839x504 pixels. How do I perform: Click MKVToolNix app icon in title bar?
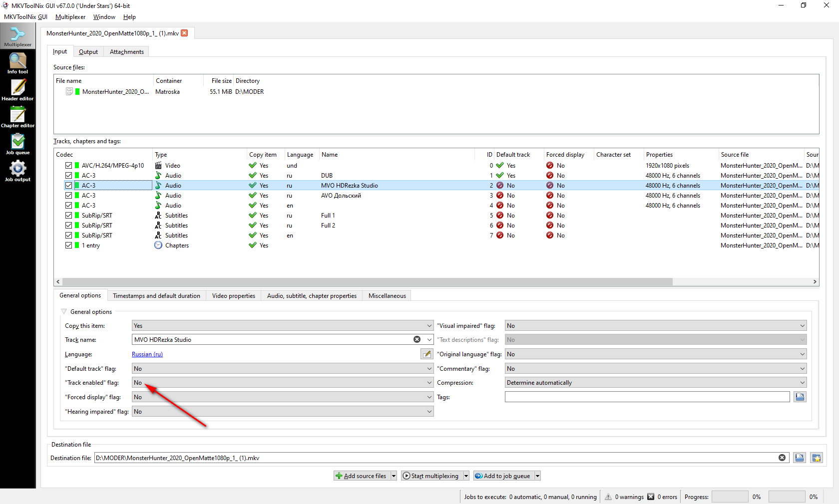point(5,5)
